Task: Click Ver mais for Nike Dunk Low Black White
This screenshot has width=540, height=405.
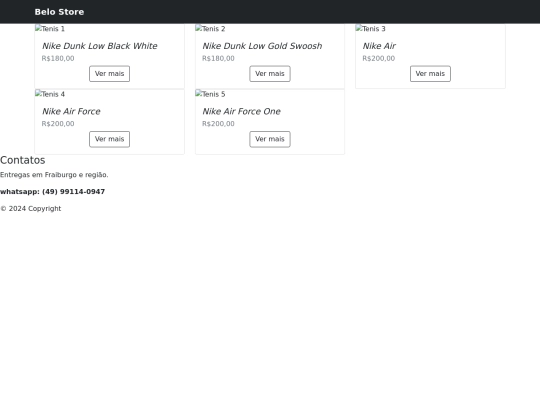Action: (110, 74)
